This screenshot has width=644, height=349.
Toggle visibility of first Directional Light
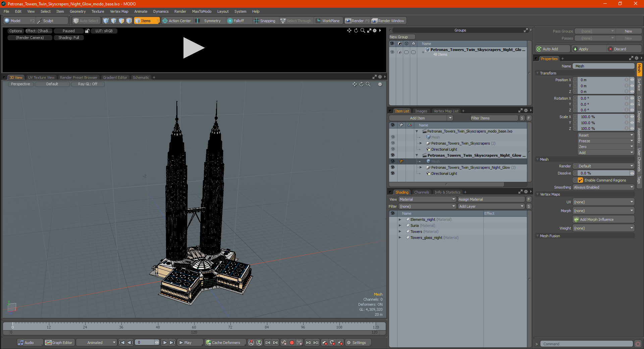tap(392, 149)
